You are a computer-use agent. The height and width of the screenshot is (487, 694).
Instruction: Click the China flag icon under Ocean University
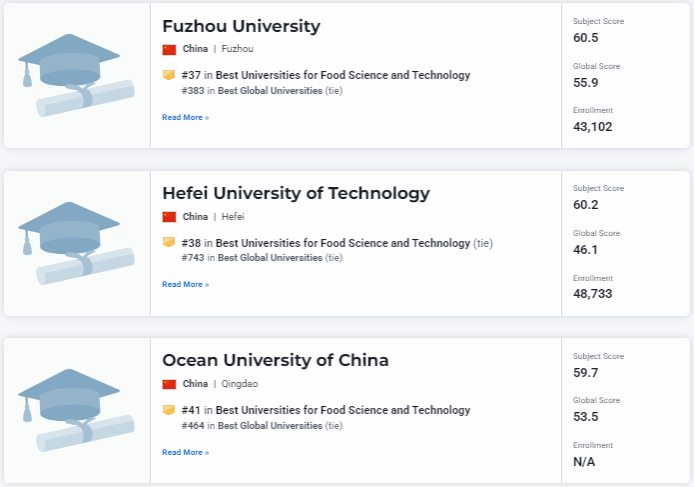[x=169, y=384]
